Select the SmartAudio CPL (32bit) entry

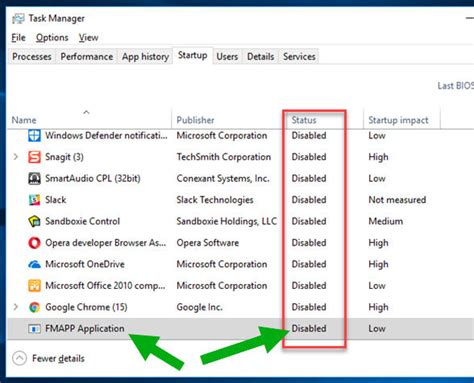[93, 178]
